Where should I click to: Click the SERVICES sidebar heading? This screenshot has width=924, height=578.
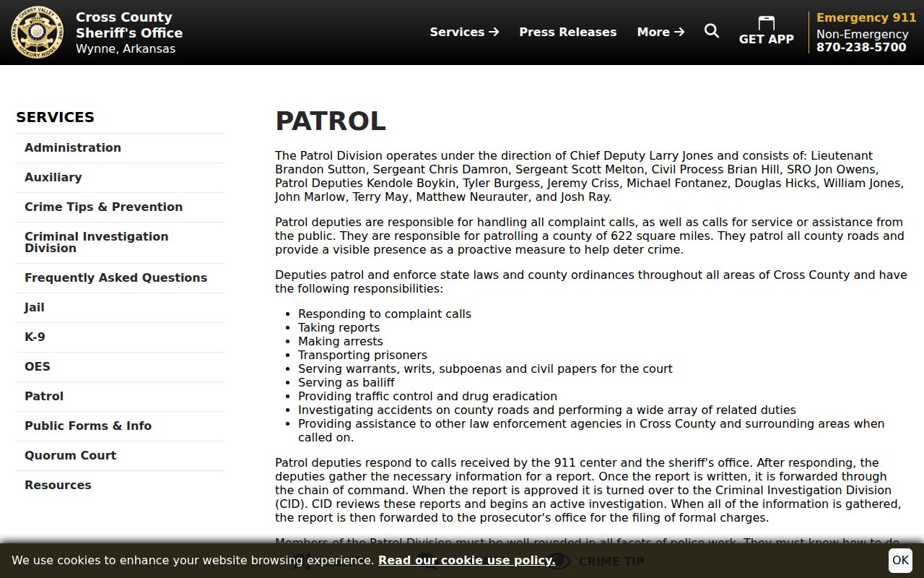[55, 117]
